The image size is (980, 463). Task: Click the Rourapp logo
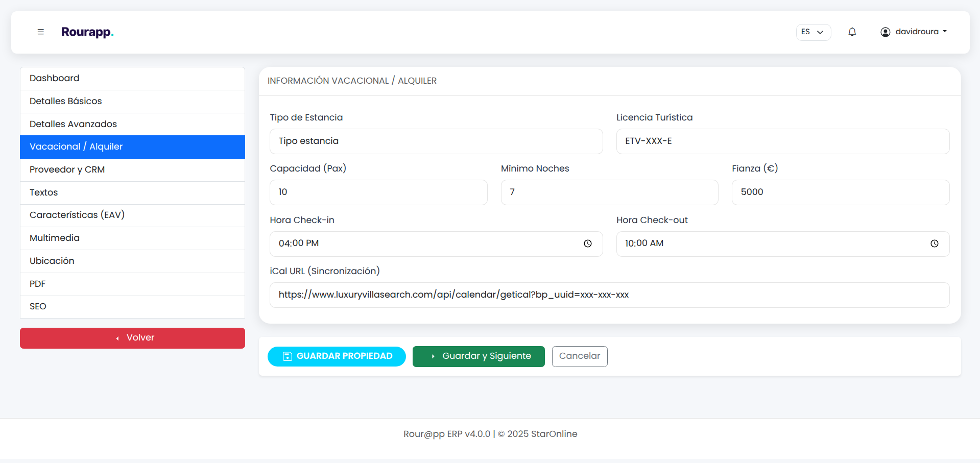87,32
